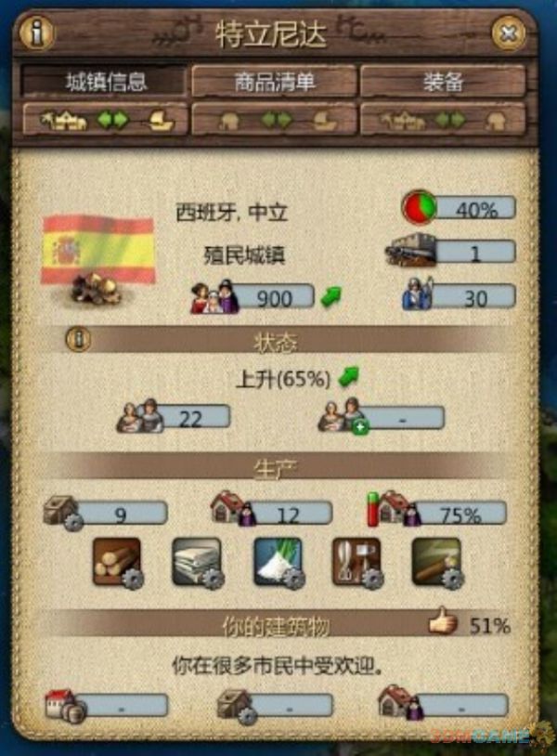
Task: Switch to the 城镇信息 tab
Action: [104, 81]
